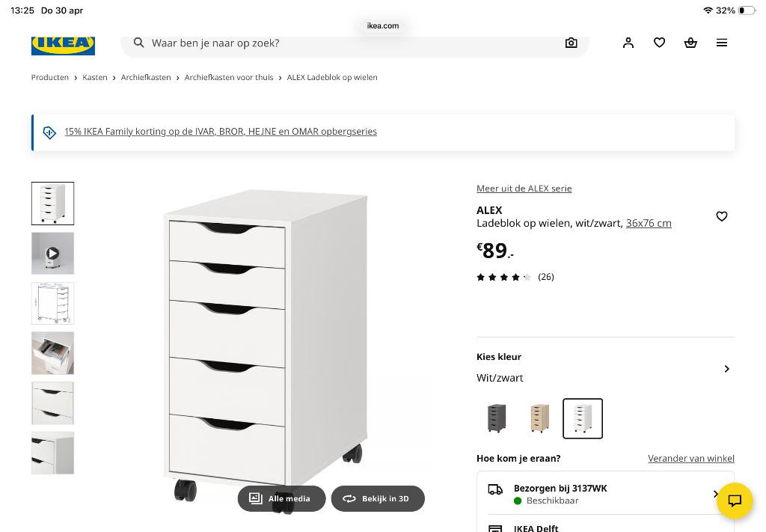Screen dimensions: 766x532
Task: Add ALEX ladeblok to wishlist with heart
Action: coord(722,216)
